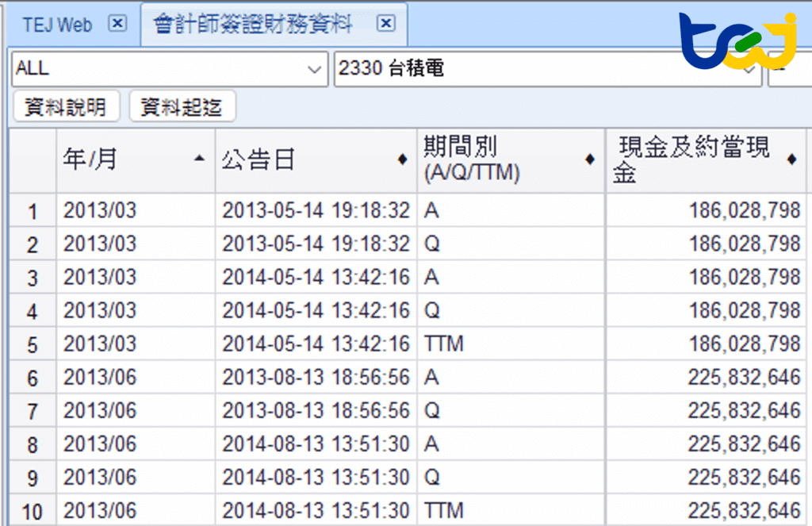Viewport: 812px width, 526px height.
Task: Click the 225,832,646 value in row 8
Action: point(744,444)
